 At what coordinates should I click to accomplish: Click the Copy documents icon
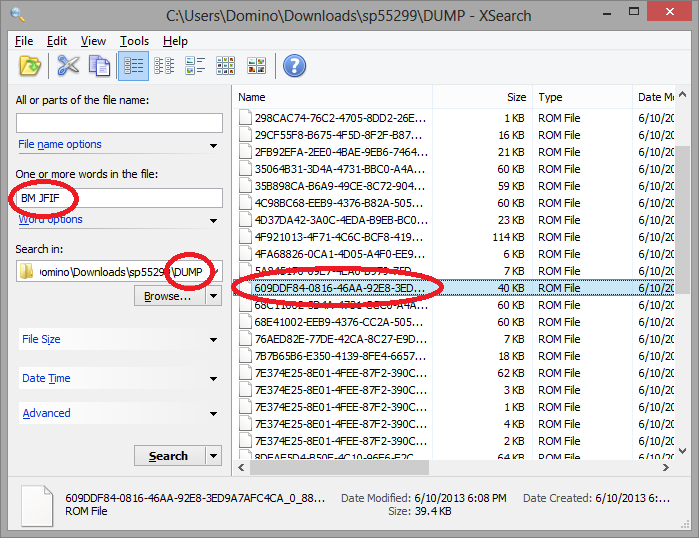99,66
